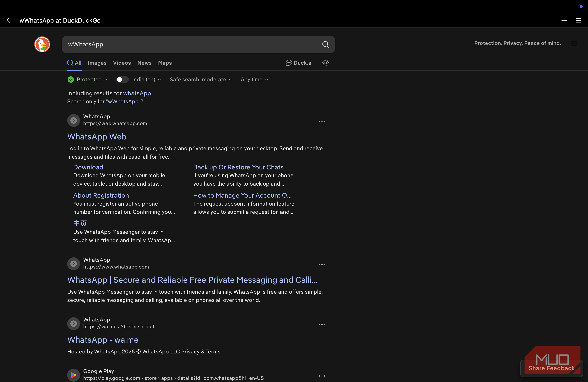Switch to the News tab

tap(144, 63)
